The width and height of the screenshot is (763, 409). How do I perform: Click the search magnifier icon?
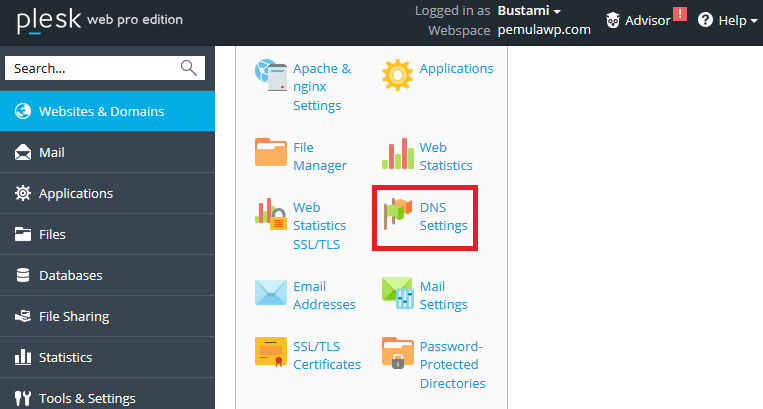pyautogui.click(x=189, y=68)
